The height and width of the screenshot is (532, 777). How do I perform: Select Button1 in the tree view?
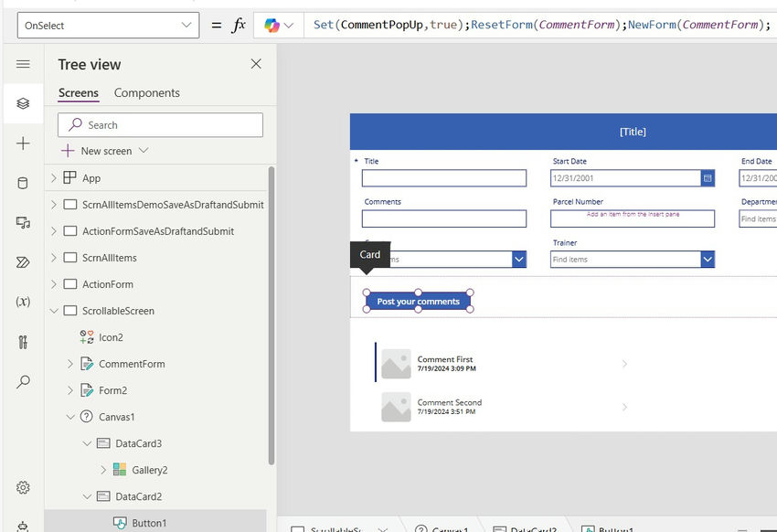[x=149, y=523]
